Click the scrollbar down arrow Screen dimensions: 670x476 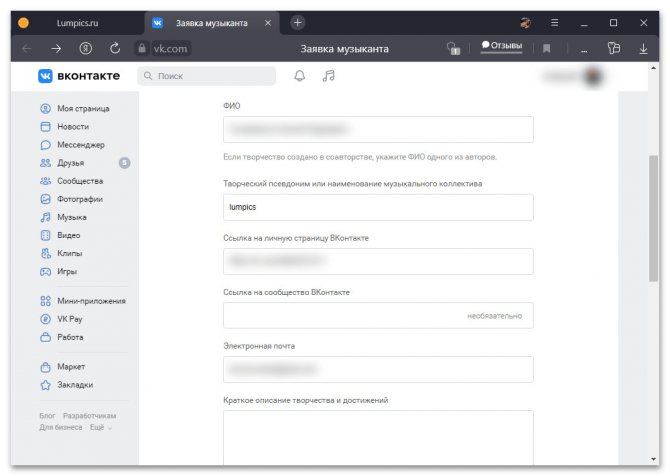(x=653, y=459)
